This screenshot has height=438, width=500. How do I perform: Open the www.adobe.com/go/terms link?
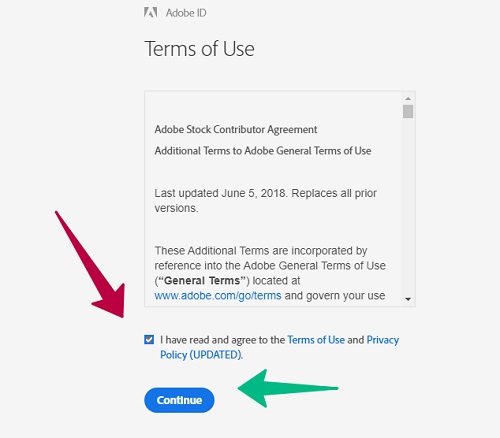[218, 296]
